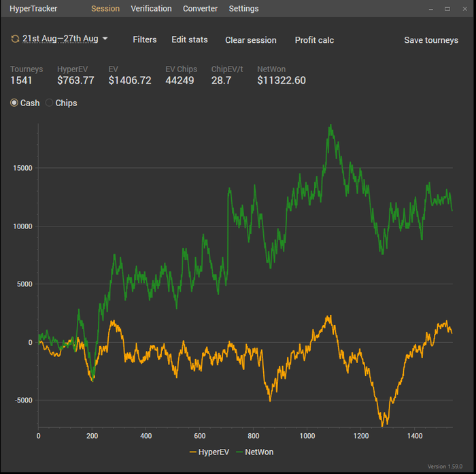The width and height of the screenshot is (476, 474).
Task: Click the refresh icon beside the date range
Action: click(15, 39)
